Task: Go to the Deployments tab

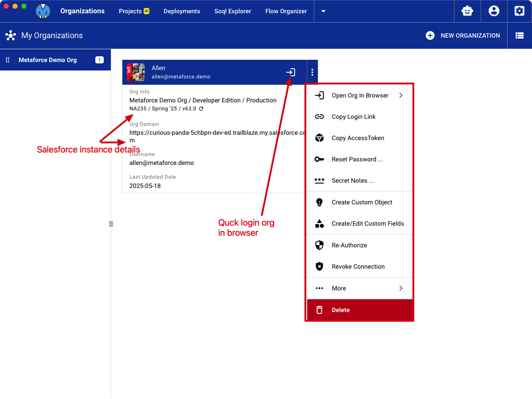Action: tap(182, 11)
